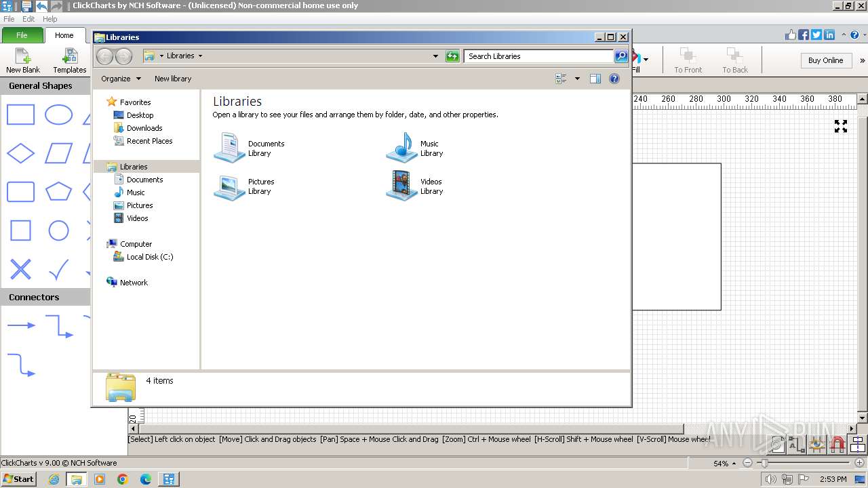Open Internet Explorer from the taskbar
The height and width of the screenshot is (488, 868).
point(54,479)
